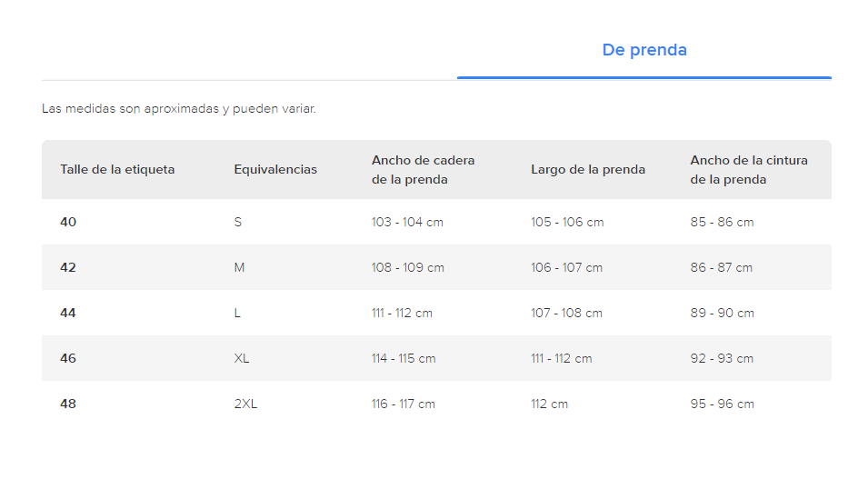Viewport: 868px width, 479px height.
Task: Click the 112 cm length cell
Action: 549,404
